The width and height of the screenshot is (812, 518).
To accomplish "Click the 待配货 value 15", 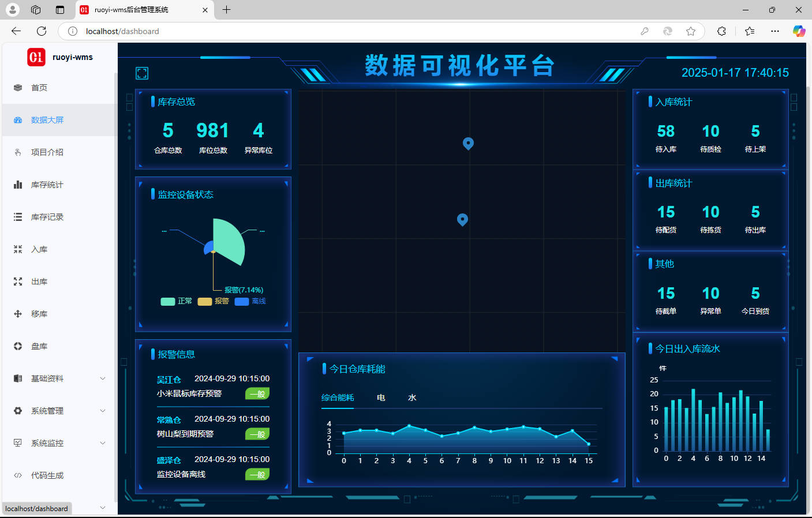I will [x=666, y=212].
